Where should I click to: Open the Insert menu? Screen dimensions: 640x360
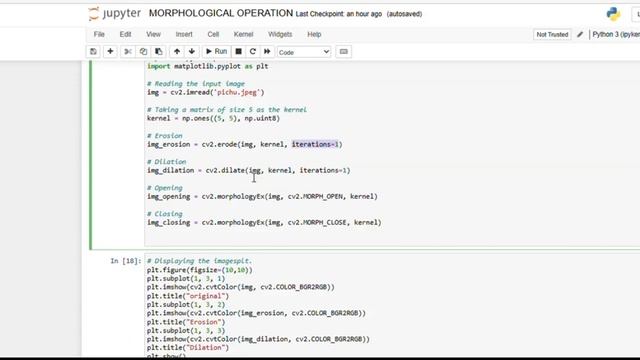(x=184, y=34)
